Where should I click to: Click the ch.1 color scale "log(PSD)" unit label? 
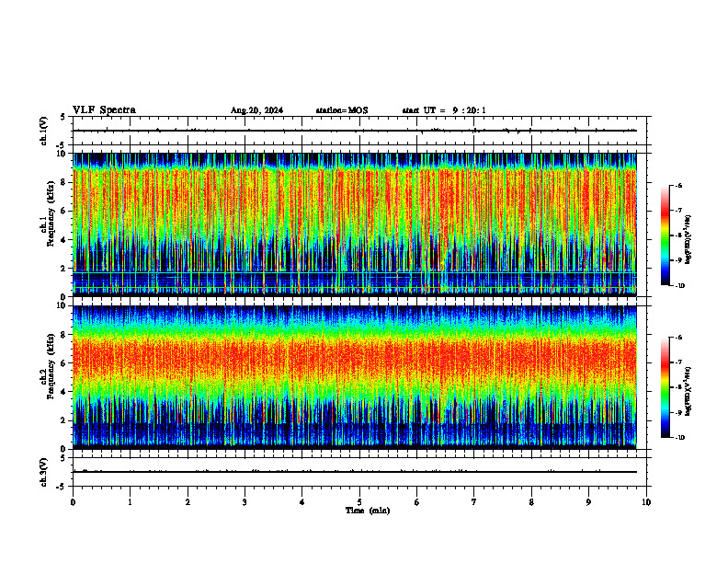pyautogui.click(x=688, y=239)
